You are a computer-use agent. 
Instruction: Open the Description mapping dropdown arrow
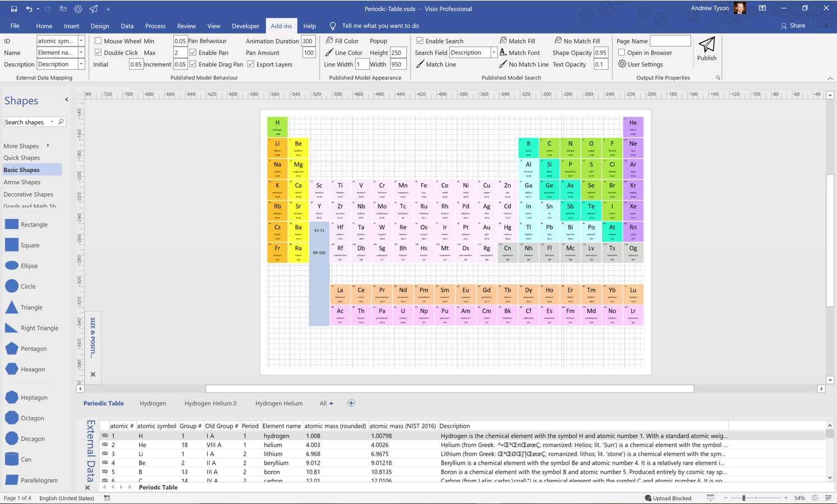[x=81, y=64]
